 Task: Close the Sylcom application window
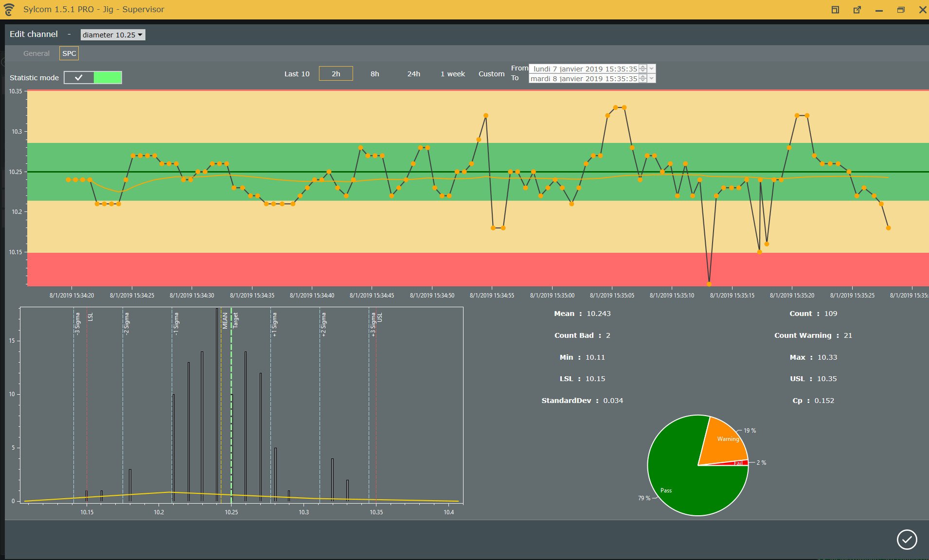click(x=922, y=10)
